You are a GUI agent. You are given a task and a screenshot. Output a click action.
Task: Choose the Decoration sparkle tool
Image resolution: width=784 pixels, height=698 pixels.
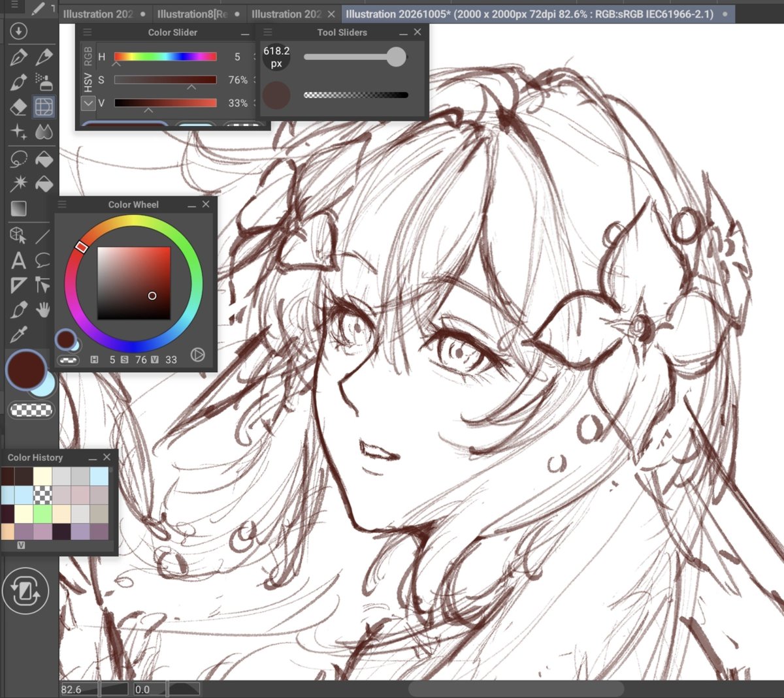18,131
